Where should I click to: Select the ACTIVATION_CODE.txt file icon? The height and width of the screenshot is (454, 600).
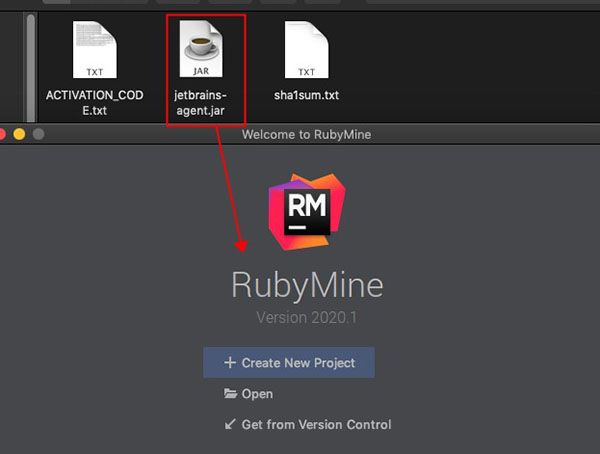click(x=95, y=50)
